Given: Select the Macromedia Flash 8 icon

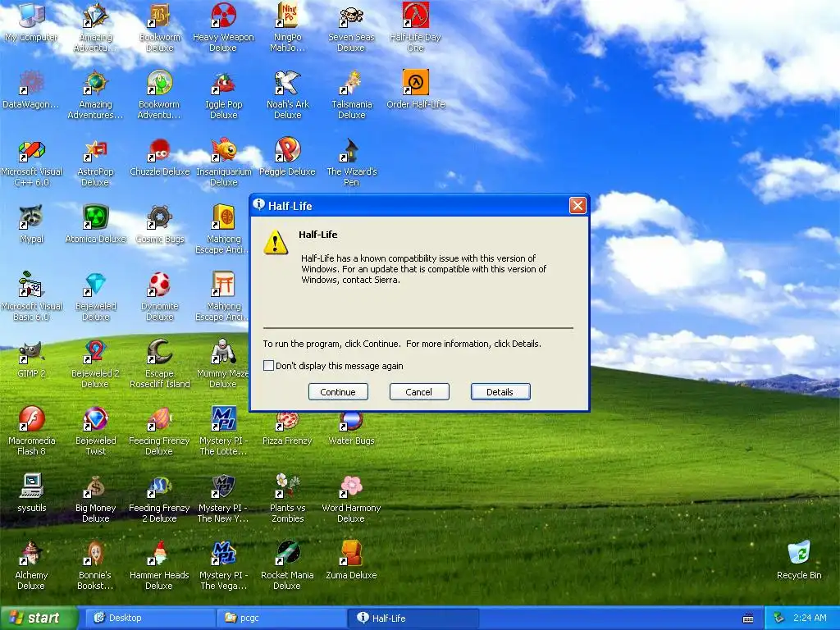Looking at the screenshot, I should tap(32, 431).
